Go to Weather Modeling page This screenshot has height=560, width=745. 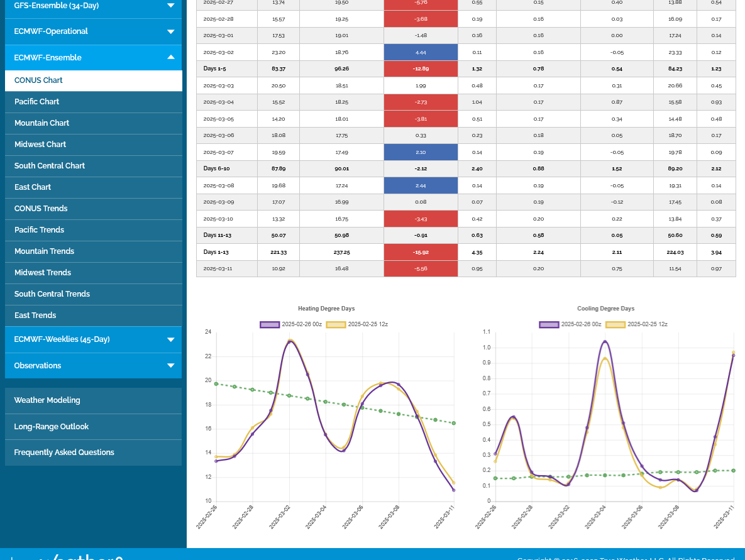[93, 400]
